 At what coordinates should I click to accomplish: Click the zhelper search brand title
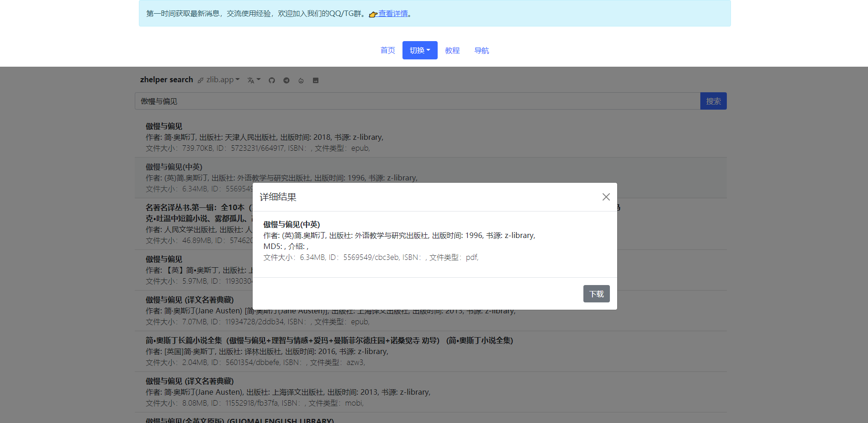tap(167, 79)
